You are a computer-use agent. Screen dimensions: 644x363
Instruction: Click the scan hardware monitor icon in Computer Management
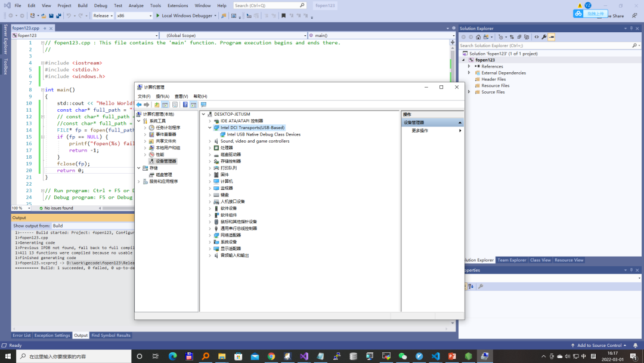[204, 105]
